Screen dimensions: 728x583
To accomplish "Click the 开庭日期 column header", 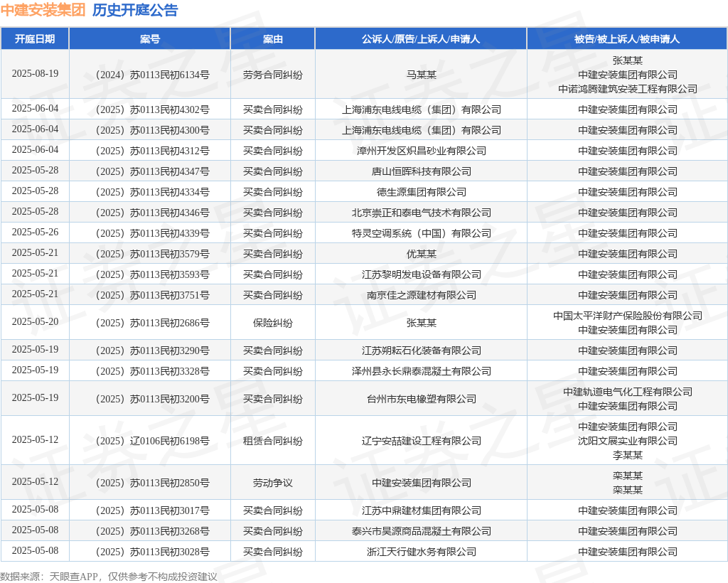I will coord(35,39).
